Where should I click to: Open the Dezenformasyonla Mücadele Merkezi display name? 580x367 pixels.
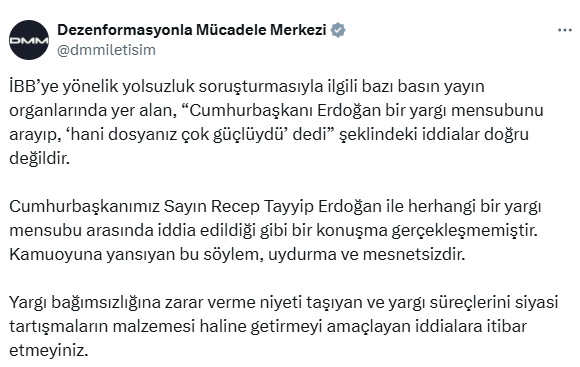192,30
